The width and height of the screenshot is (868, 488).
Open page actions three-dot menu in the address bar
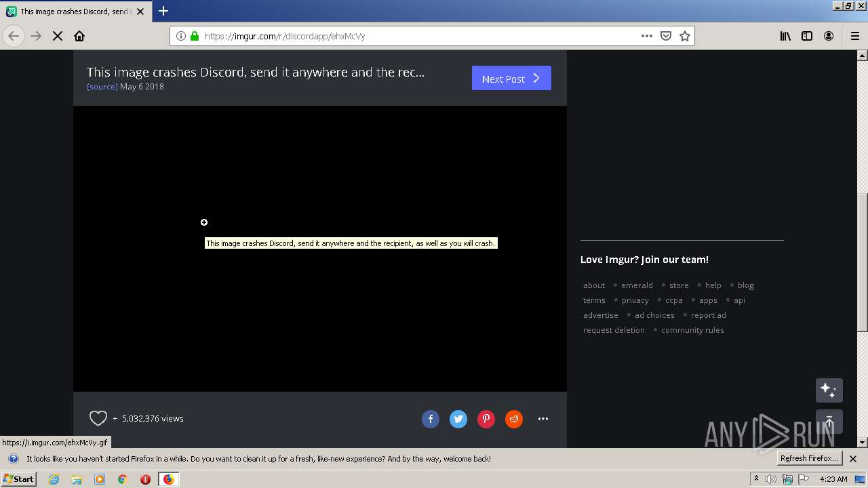pos(647,36)
